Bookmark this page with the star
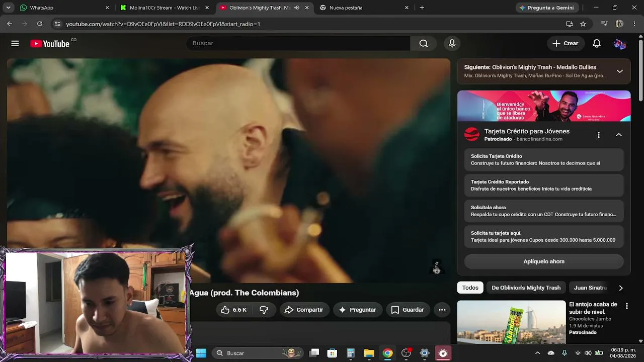This screenshot has height=362, width=644. [x=583, y=24]
